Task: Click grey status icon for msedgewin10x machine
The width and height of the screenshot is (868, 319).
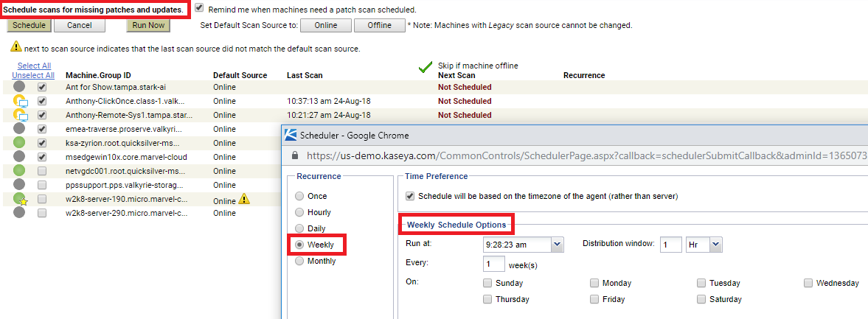Action: [x=19, y=156]
